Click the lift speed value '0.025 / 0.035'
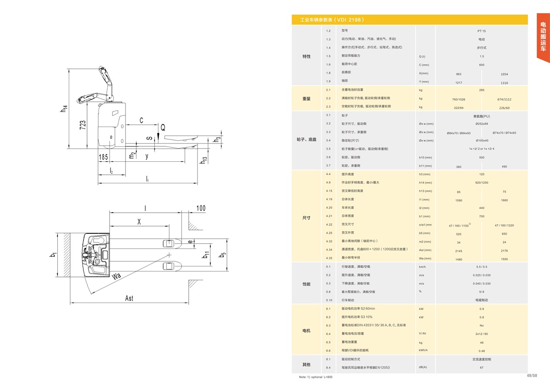 [x=481, y=275]
